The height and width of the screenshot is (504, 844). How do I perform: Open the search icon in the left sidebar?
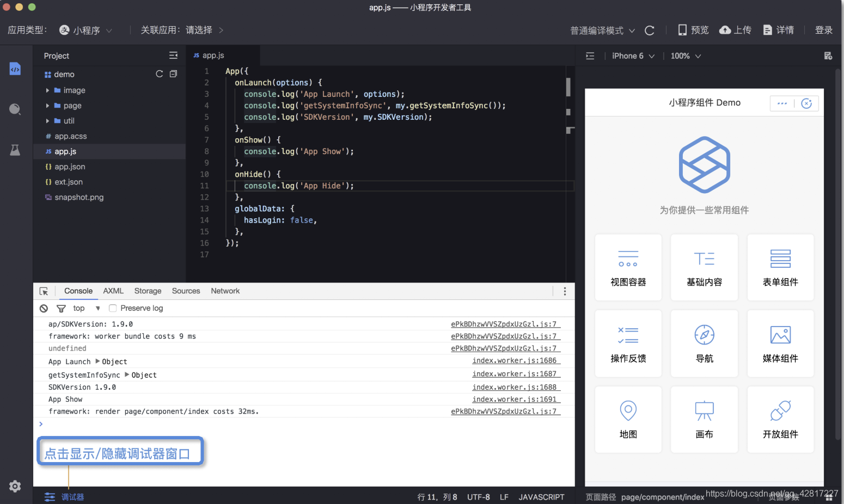15,109
